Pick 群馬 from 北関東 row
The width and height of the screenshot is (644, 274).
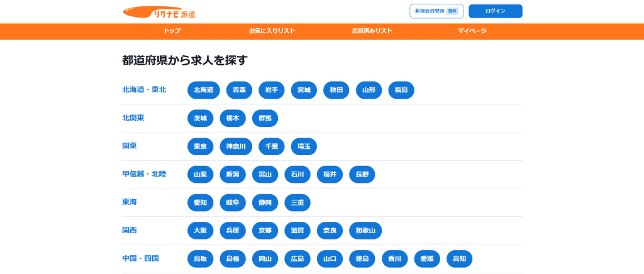265,118
